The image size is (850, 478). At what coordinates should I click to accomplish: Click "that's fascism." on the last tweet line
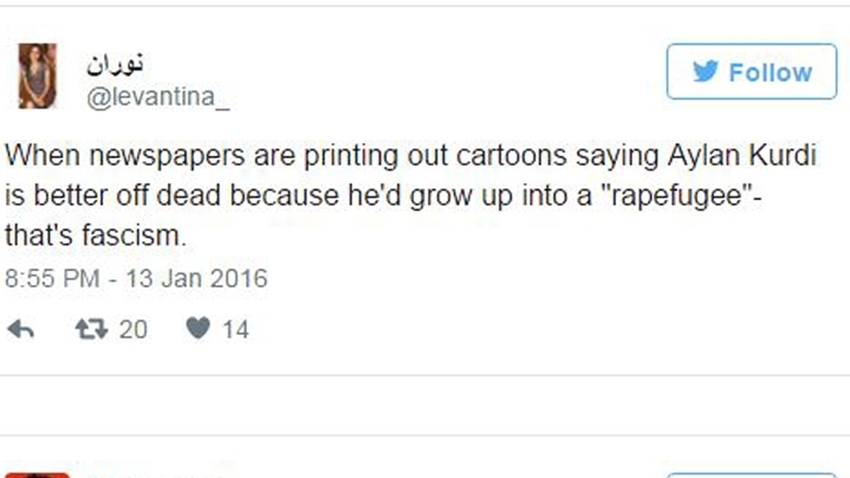[96, 238]
